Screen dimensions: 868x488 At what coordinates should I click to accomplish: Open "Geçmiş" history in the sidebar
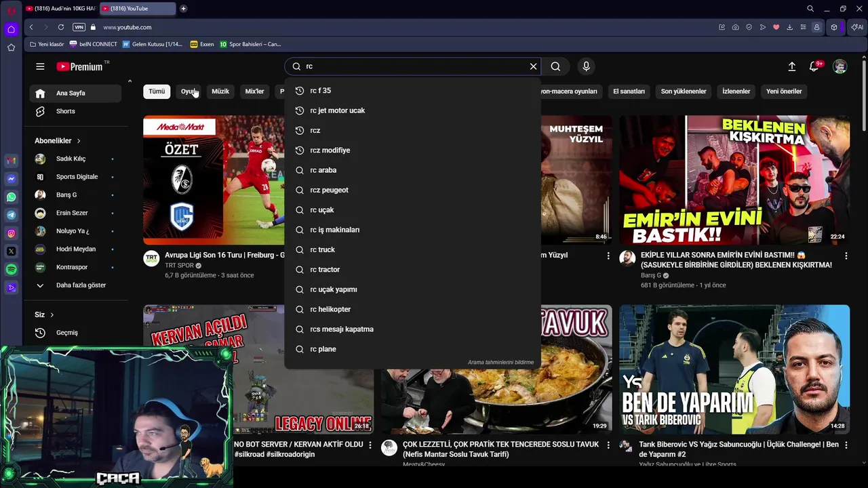point(75,333)
